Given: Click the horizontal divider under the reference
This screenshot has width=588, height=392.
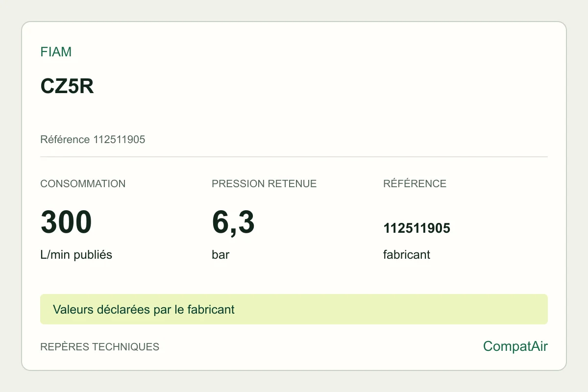Looking at the screenshot, I should coord(294,157).
